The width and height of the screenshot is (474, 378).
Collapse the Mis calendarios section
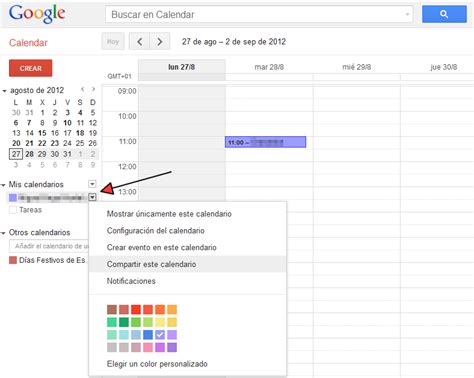(x=3, y=185)
